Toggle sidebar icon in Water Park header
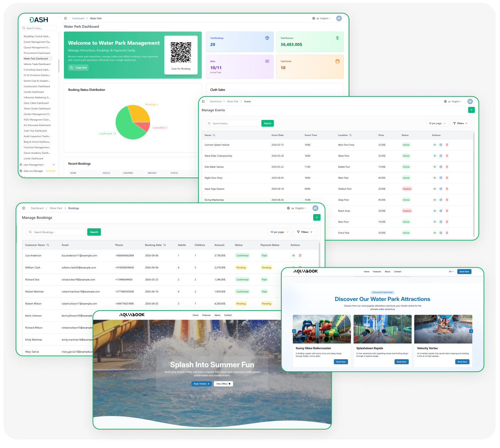Screen dimensions: 500x448 click(66, 18)
